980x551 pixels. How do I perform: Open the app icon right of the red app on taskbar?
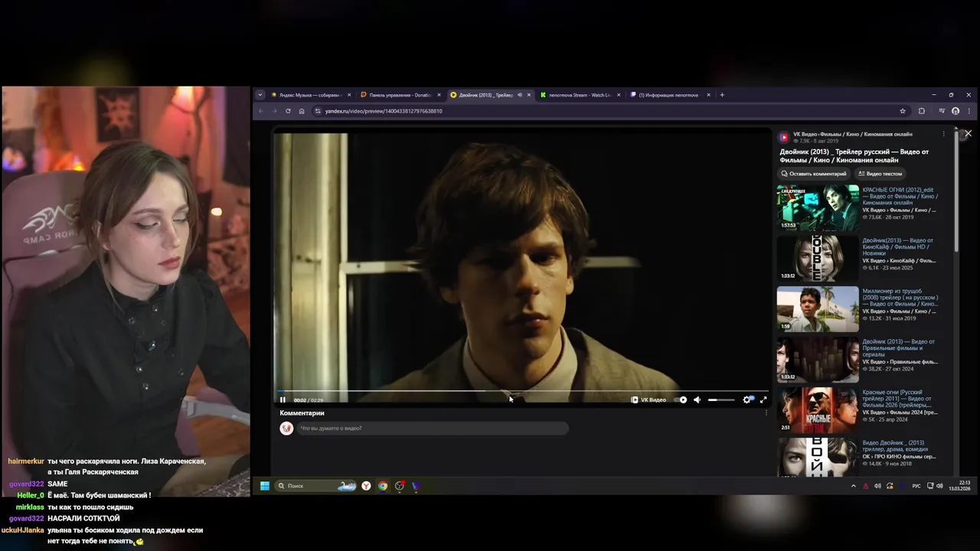(416, 486)
